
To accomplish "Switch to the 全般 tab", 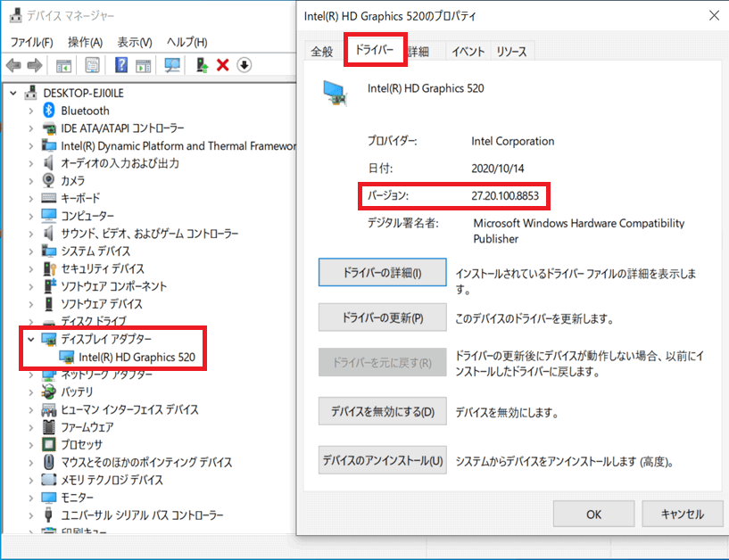I will [x=322, y=51].
